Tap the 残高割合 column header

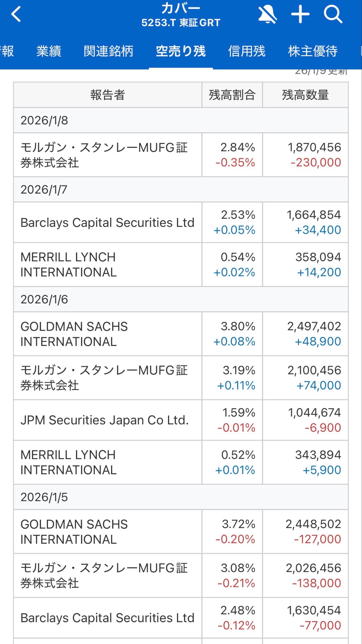pyautogui.click(x=232, y=95)
